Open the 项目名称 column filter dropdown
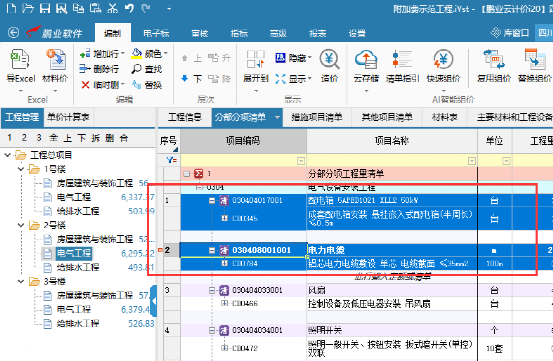The height and width of the screenshot is (361, 553). tap(472, 161)
